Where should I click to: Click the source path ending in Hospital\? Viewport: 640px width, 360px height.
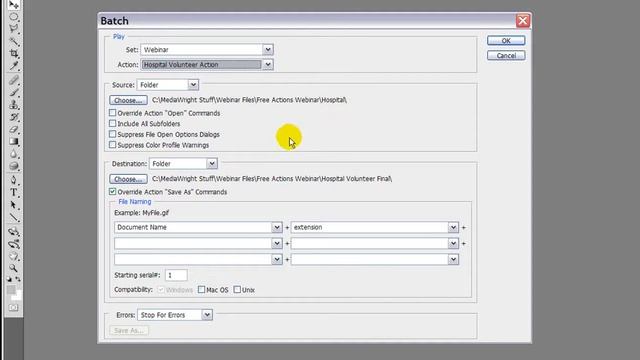coord(249,100)
